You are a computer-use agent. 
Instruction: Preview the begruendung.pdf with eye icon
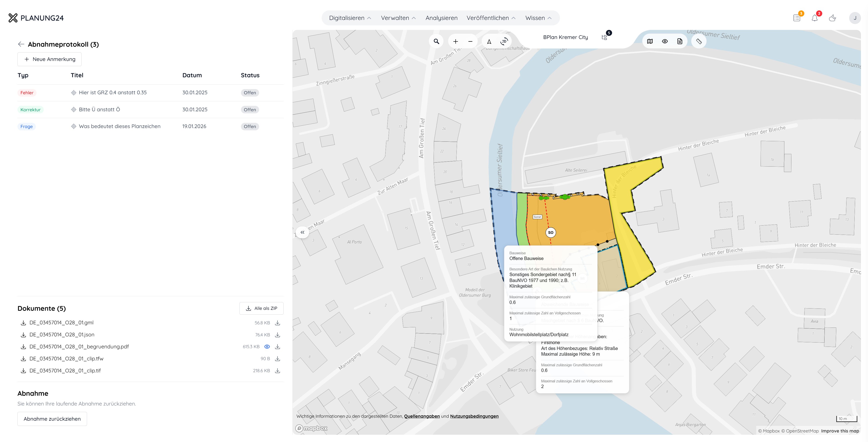coord(267,347)
